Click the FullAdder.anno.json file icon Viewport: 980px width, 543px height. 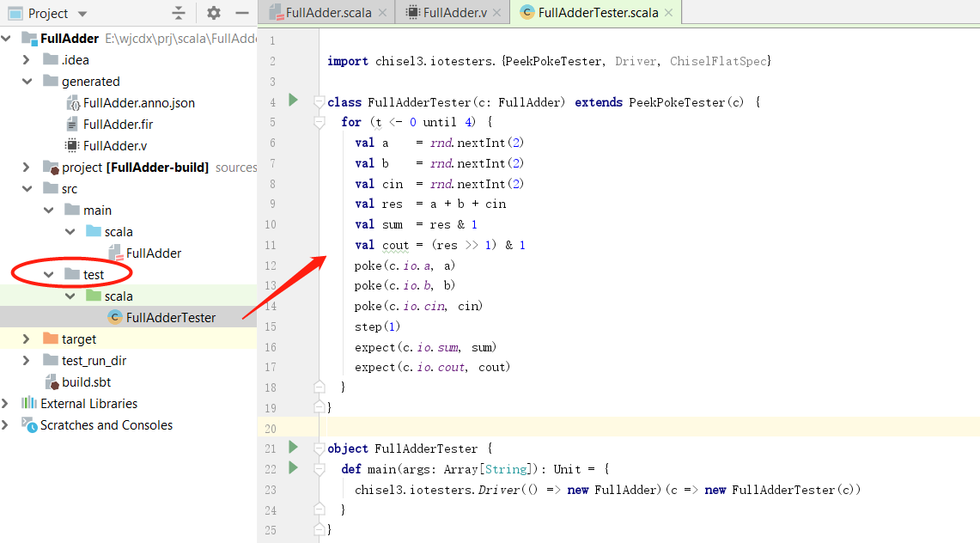[x=72, y=103]
